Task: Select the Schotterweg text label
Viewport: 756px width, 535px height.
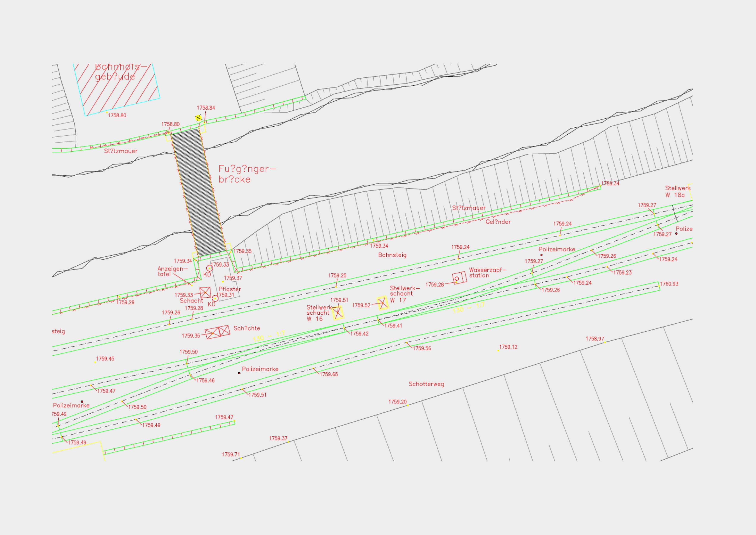Action: click(x=426, y=384)
